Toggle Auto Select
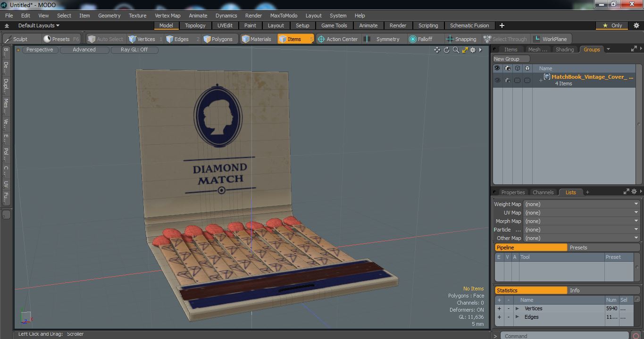644x339 pixels. (106, 39)
